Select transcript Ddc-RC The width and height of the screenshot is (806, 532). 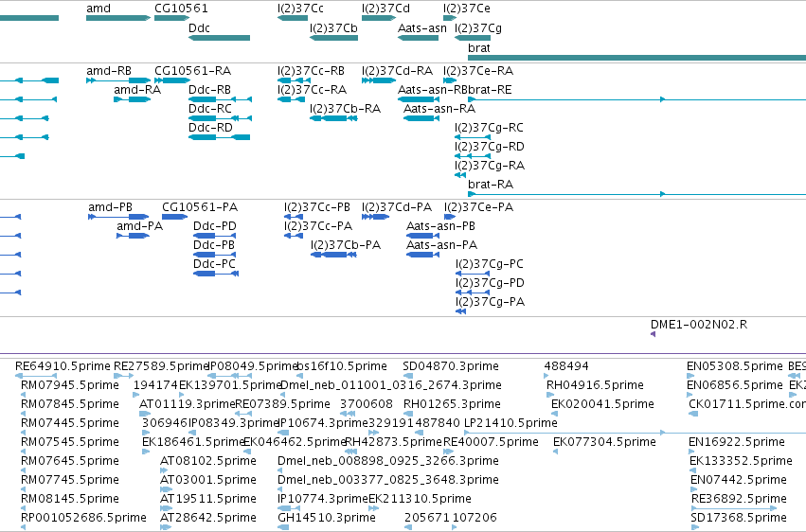click(220, 118)
